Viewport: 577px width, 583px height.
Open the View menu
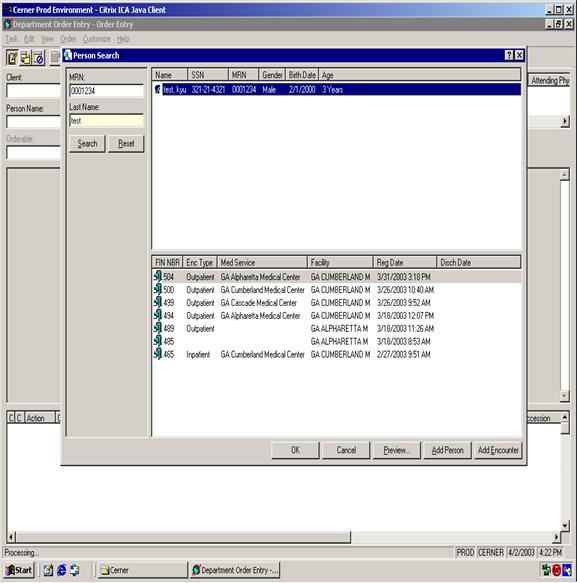pos(47,39)
